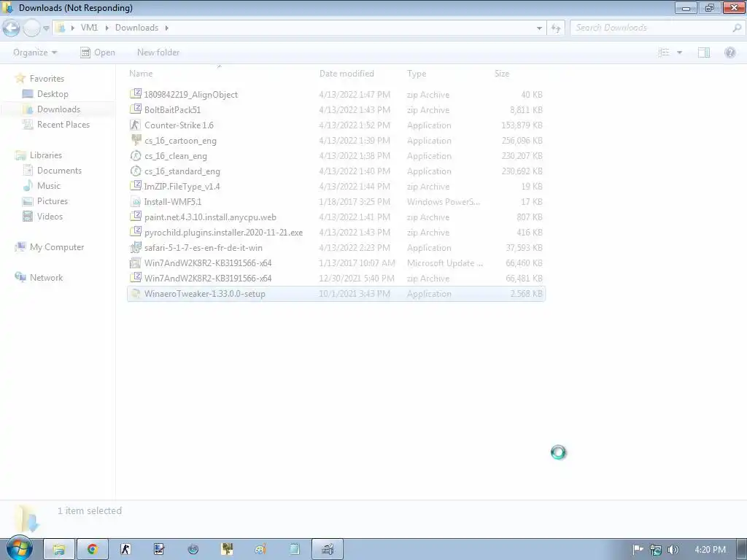Select My Computer in sidebar
This screenshot has width=747, height=560.
pos(57,247)
